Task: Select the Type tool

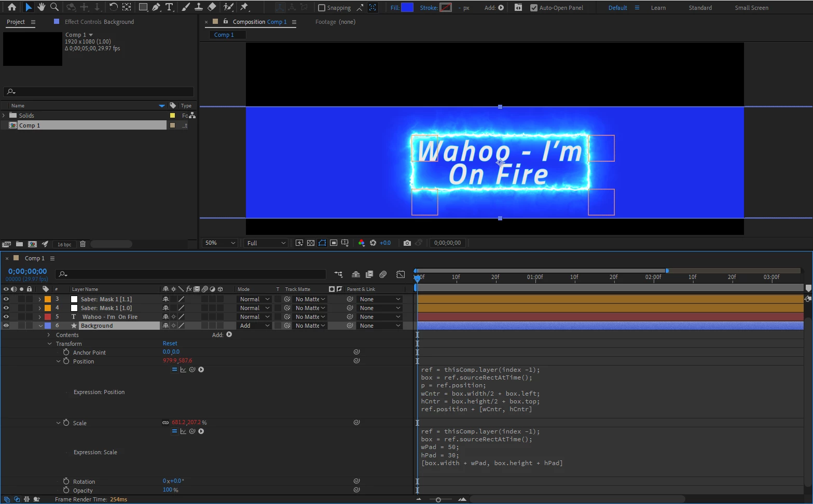Action: (x=169, y=7)
